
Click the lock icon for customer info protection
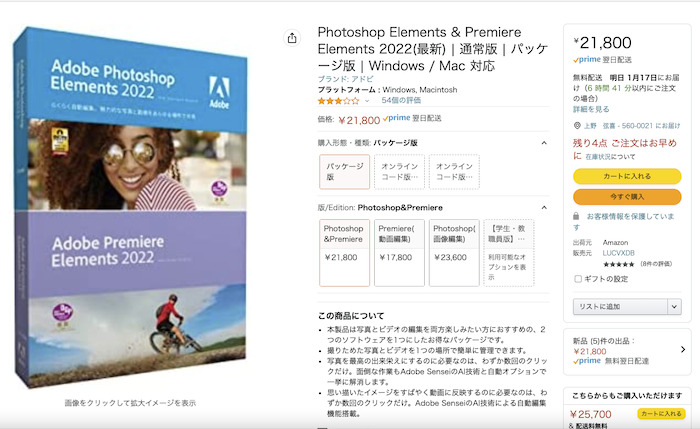click(576, 216)
